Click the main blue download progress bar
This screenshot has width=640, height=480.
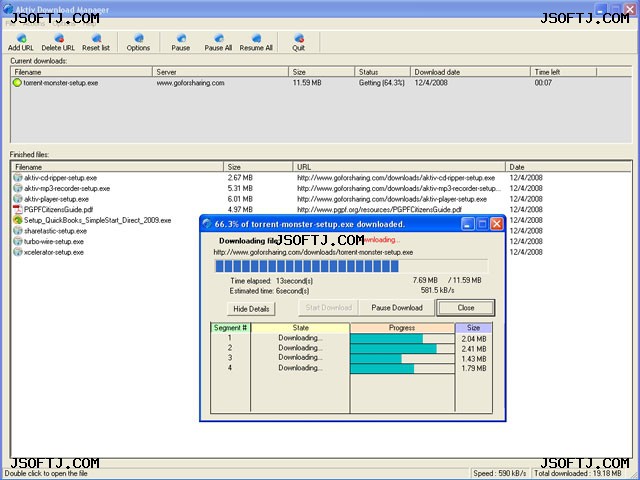pos(351,266)
